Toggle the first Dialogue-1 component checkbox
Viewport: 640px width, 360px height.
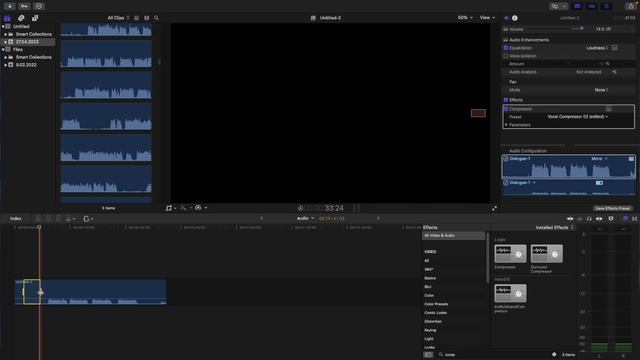point(506,158)
